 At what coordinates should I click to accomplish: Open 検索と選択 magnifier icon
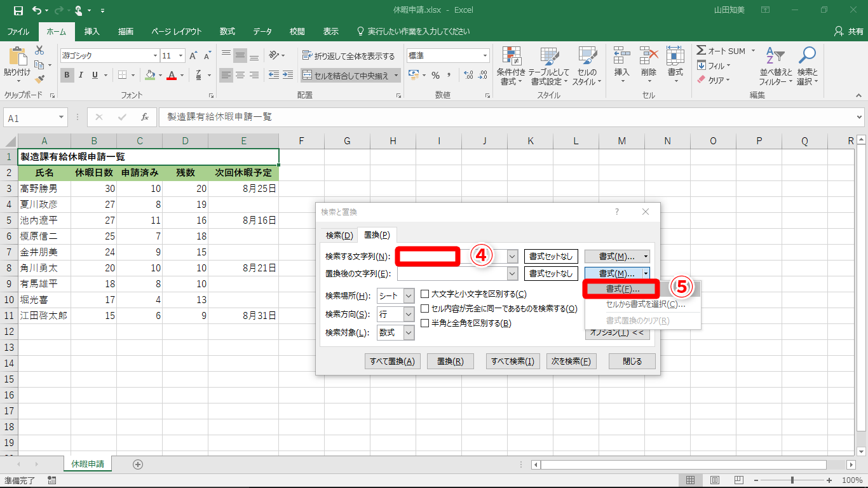(807, 65)
